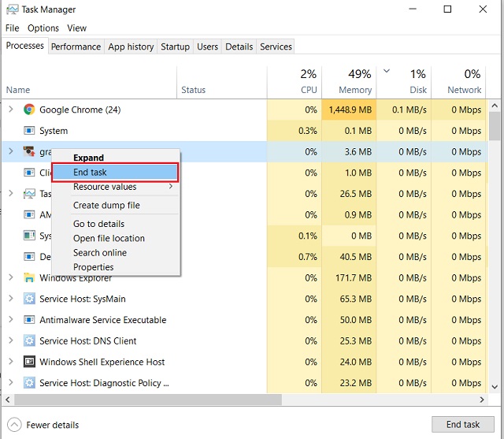Open the Options menu
This screenshot has width=504, height=439.
[43, 28]
